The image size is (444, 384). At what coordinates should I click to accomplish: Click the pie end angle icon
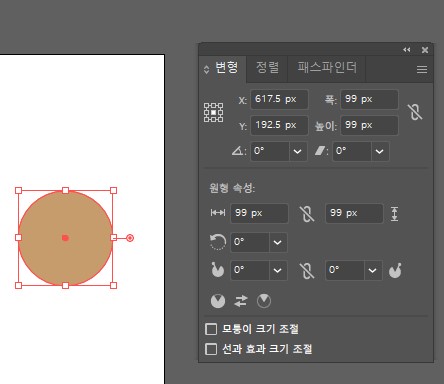pyautogui.click(x=395, y=270)
